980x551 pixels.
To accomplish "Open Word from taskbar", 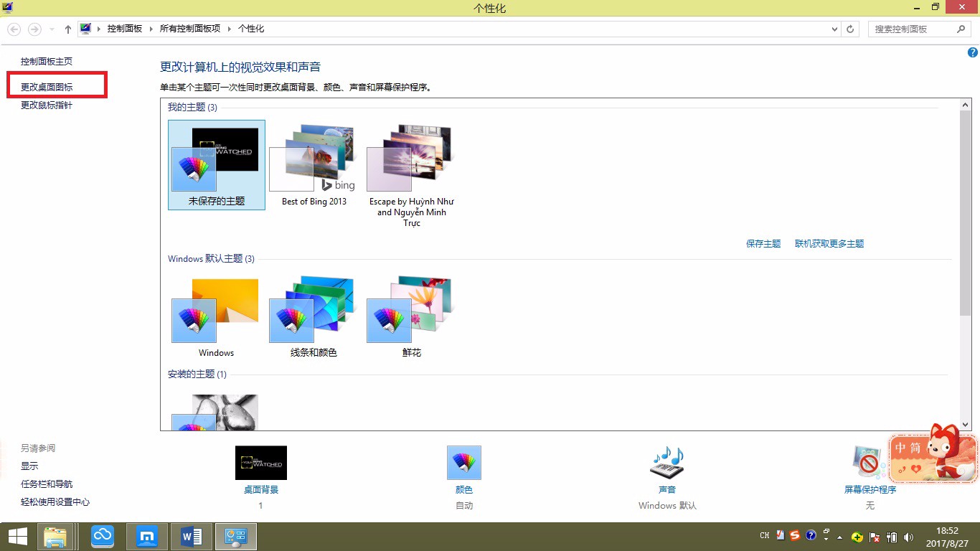I will coord(192,537).
